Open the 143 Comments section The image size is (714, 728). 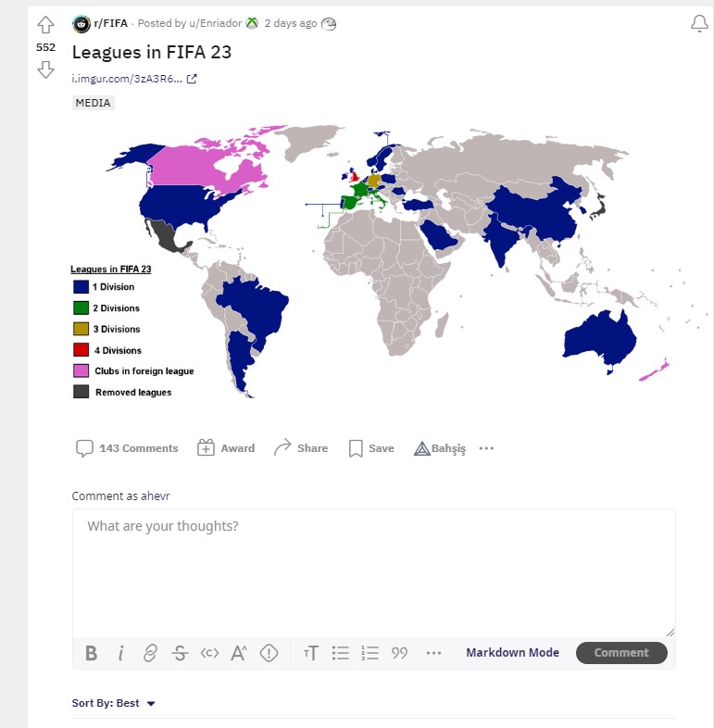click(x=127, y=448)
